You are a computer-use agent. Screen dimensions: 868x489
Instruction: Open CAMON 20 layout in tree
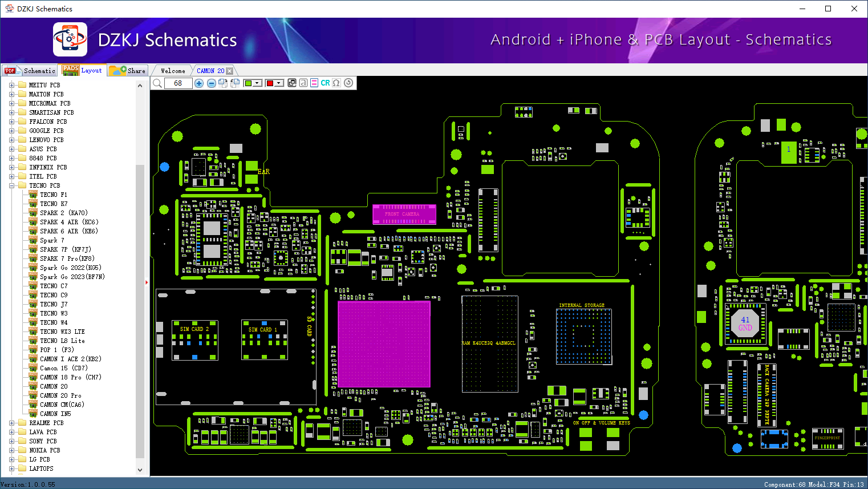point(54,386)
